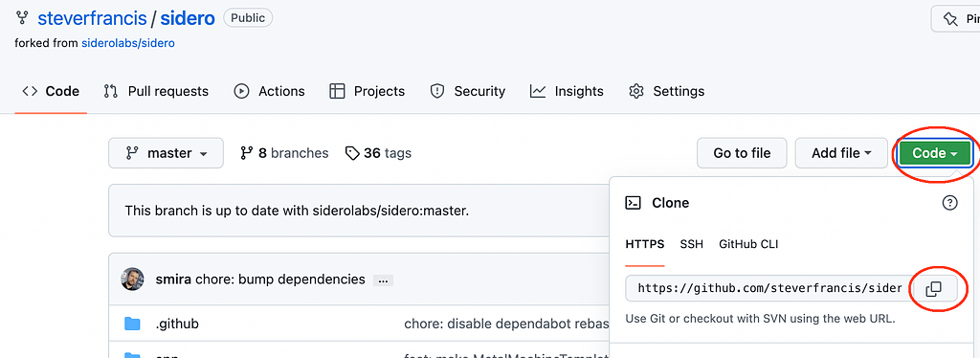This screenshot has width=980, height=358.
Task: Select the SSH clone tab
Action: point(691,244)
